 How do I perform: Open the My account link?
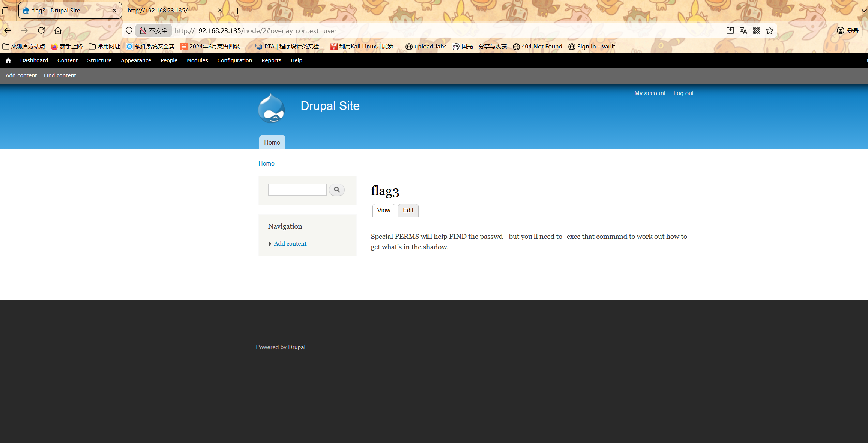pos(650,93)
